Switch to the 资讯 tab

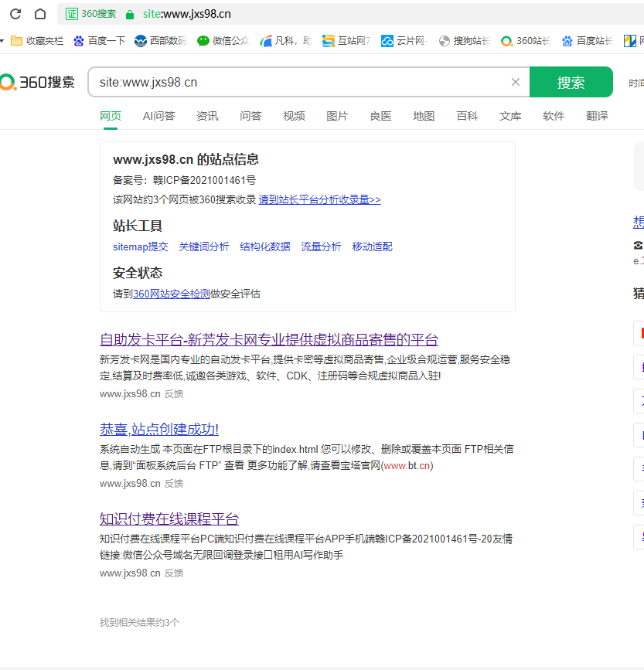pyautogui.click(x=207, y=116)
